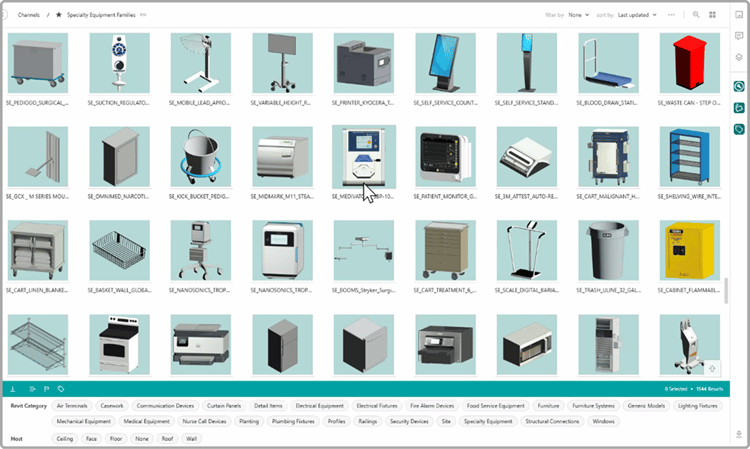The image size is (750, 449).
Task: Toggle the Curtain Panels filter chip
Action: pos(224,406)
